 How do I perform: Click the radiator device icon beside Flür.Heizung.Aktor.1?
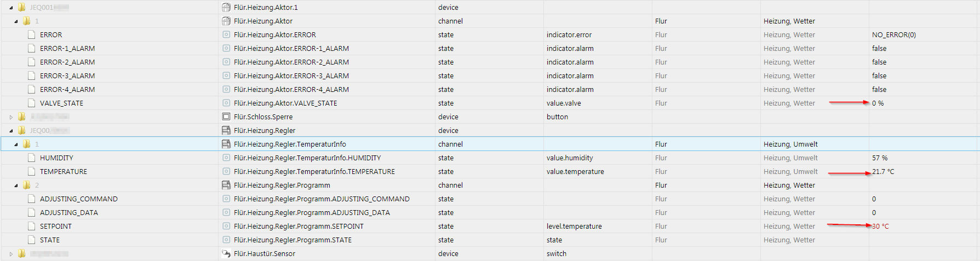coord(226,7)
